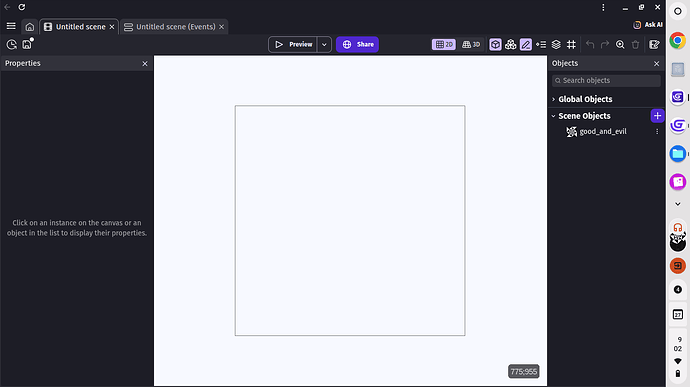
Task: Open the calendar icon in the shelf
Action: pos(678,314)
